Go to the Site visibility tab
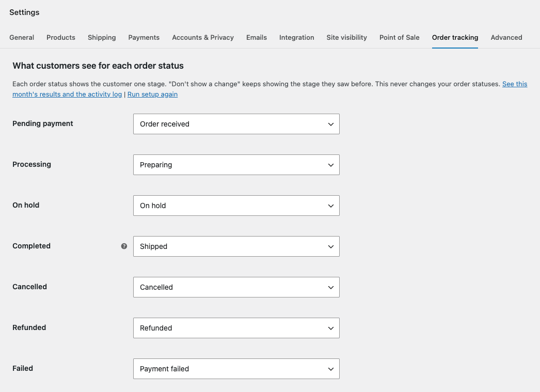 pos(347,38)
